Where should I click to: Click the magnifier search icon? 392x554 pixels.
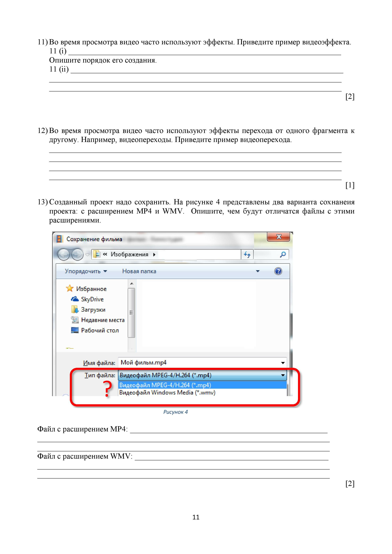tap(283, 254)
